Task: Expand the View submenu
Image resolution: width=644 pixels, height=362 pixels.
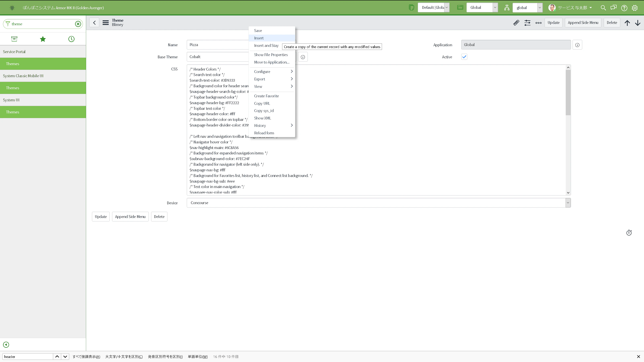Action: point(272,86)
